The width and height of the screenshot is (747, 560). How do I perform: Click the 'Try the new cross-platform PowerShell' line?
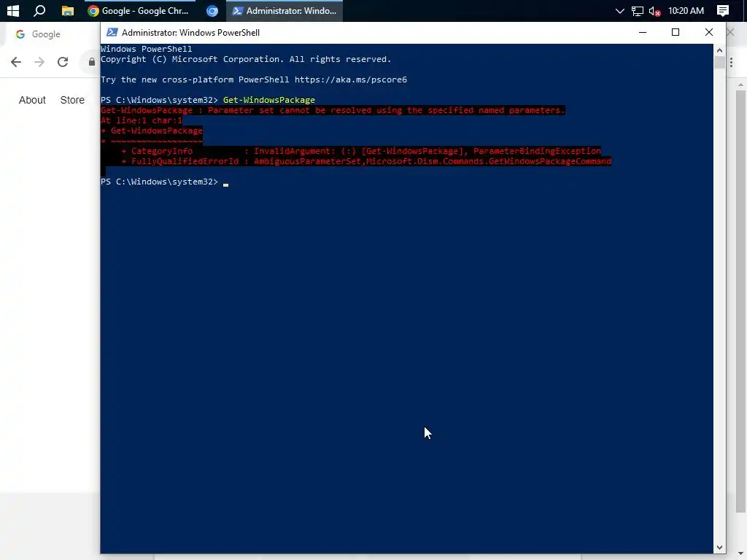[254, 79]
